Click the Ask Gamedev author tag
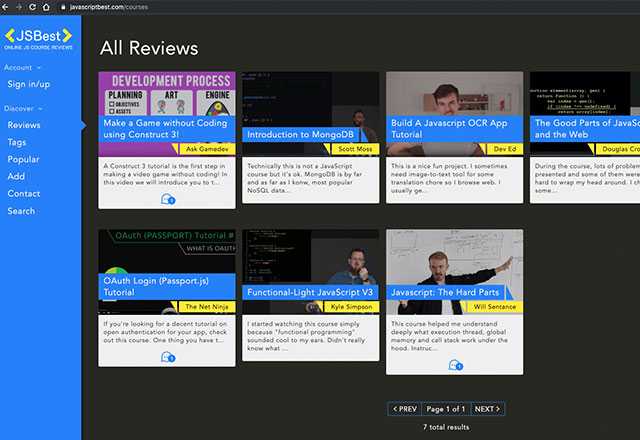 (207, 149)
